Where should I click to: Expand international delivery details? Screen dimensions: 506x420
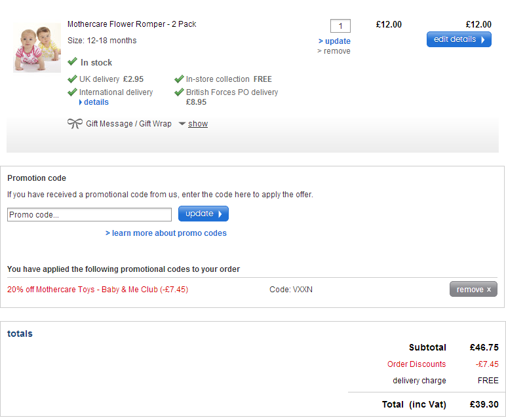(x=96, y=102)
